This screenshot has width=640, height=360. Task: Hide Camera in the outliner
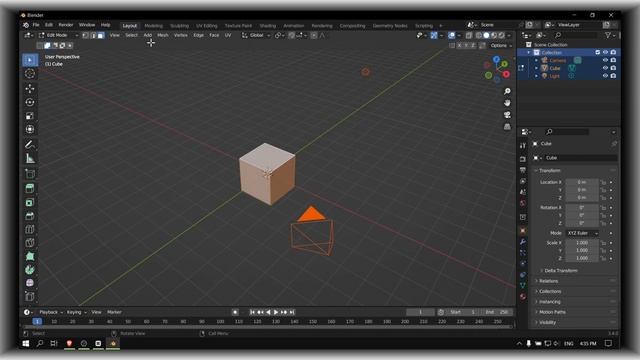(605, 60)
